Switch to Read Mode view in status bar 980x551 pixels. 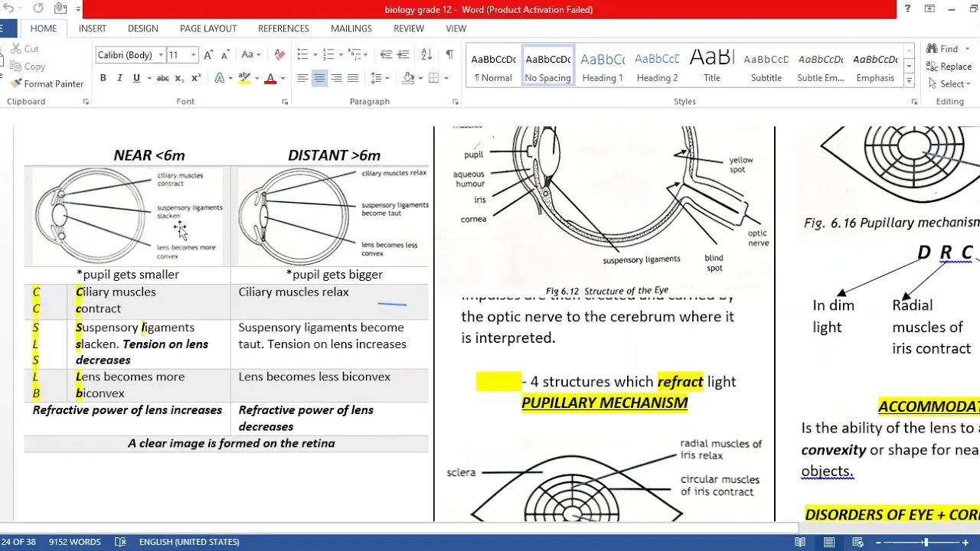pos(800,542)
